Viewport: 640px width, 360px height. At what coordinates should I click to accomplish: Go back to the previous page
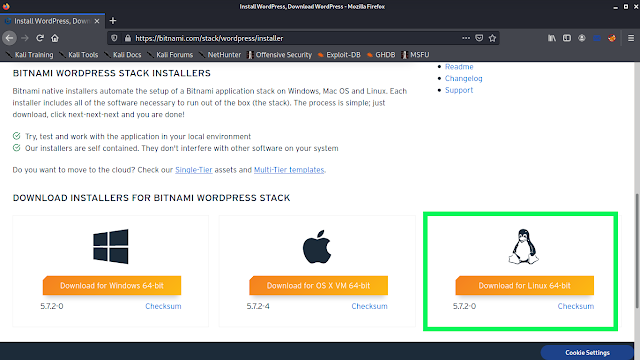click(9, 38)
